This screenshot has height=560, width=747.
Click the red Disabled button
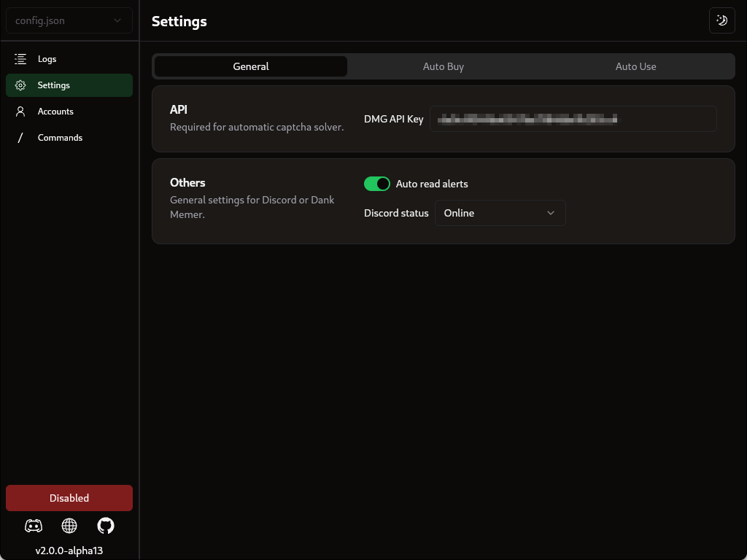69,497
